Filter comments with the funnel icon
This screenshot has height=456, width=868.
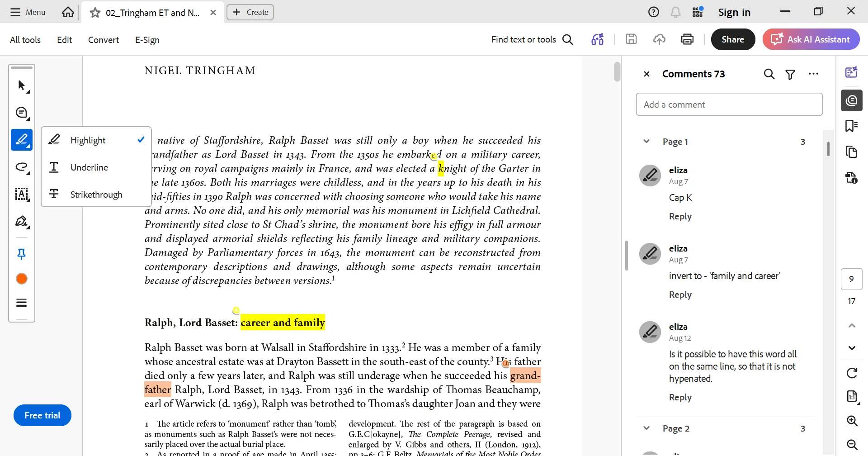(790, 74)
